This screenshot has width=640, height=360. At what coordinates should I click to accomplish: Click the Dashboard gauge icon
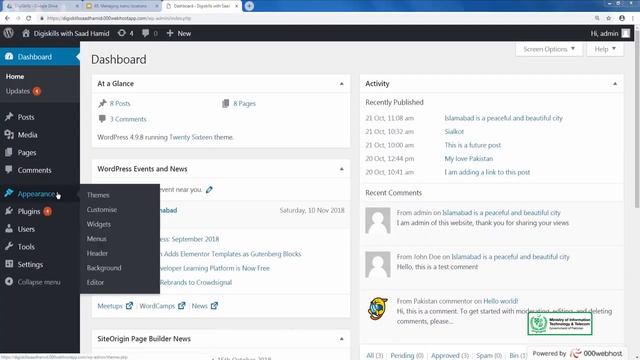pos(9,56)
